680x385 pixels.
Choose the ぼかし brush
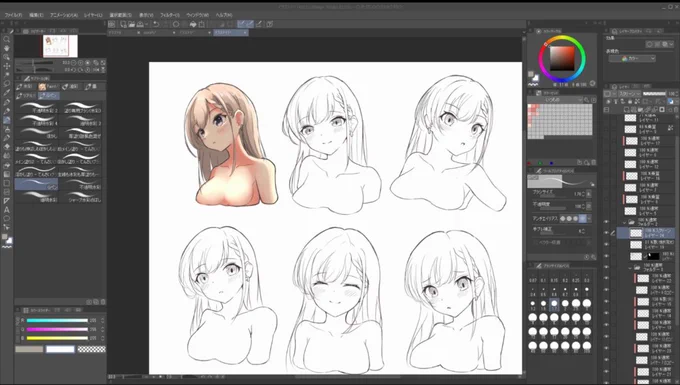[x=36, y=133]
